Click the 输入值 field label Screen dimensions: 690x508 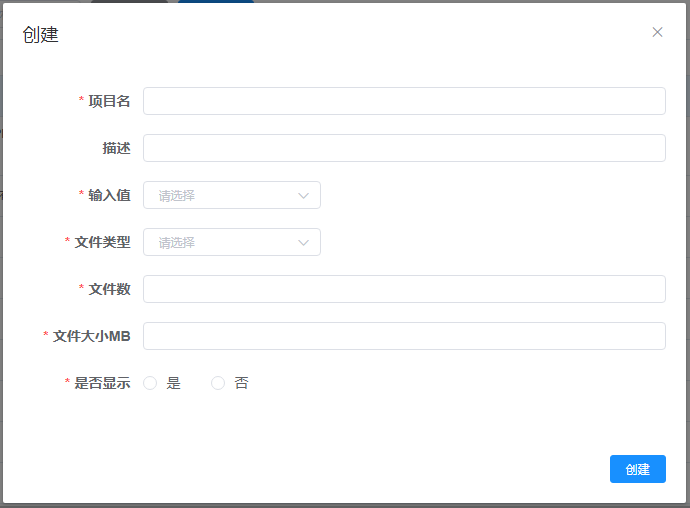(109, 195)
